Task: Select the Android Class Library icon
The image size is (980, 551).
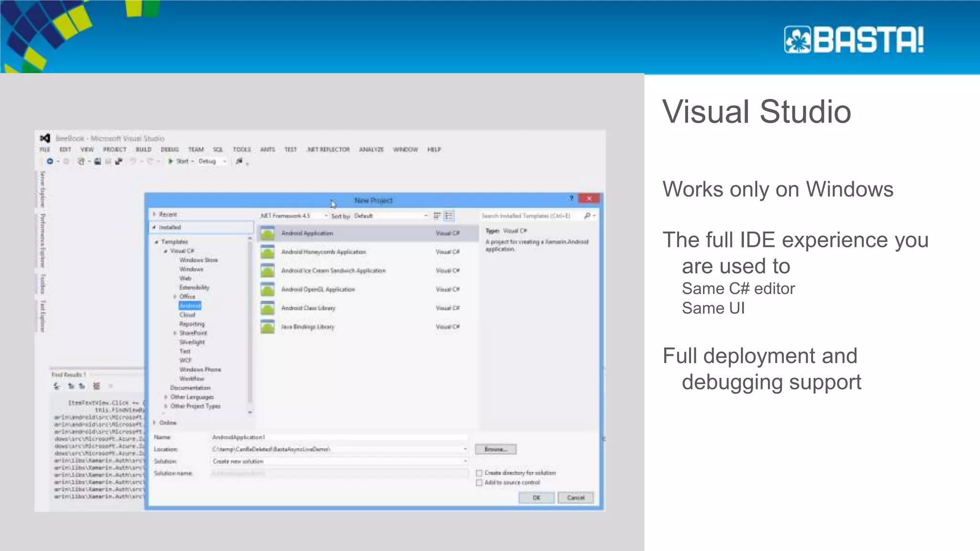Action: click(x=267, y=308)
